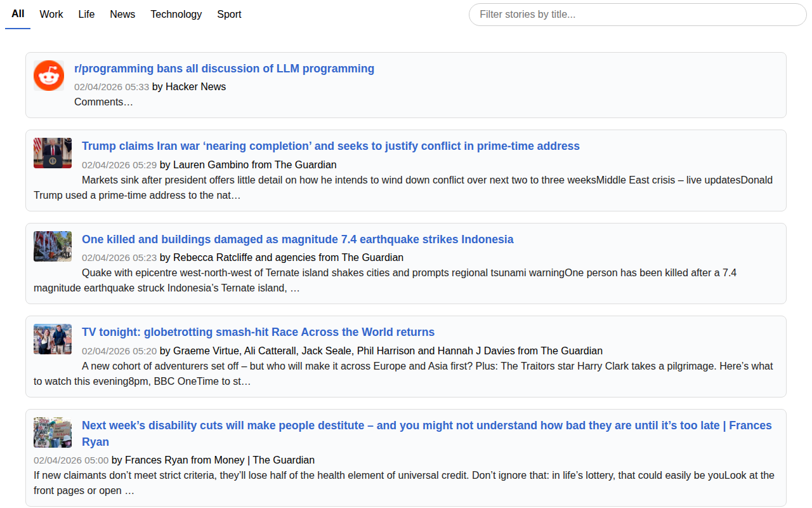Image resolution: width=812 pixels, height=508 pixels.
Task: Click the 02/04/2026 05:23 timestamp
Action: tap(119, 258)
